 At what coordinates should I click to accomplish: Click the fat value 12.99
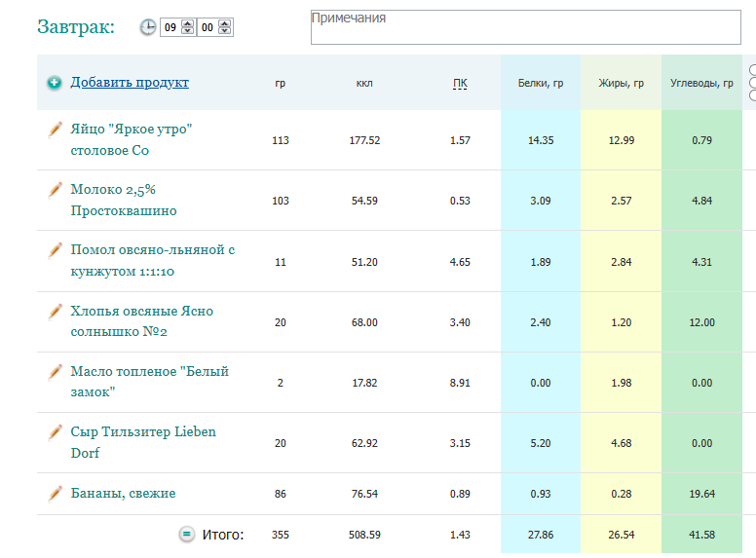[x=621, y=140]
